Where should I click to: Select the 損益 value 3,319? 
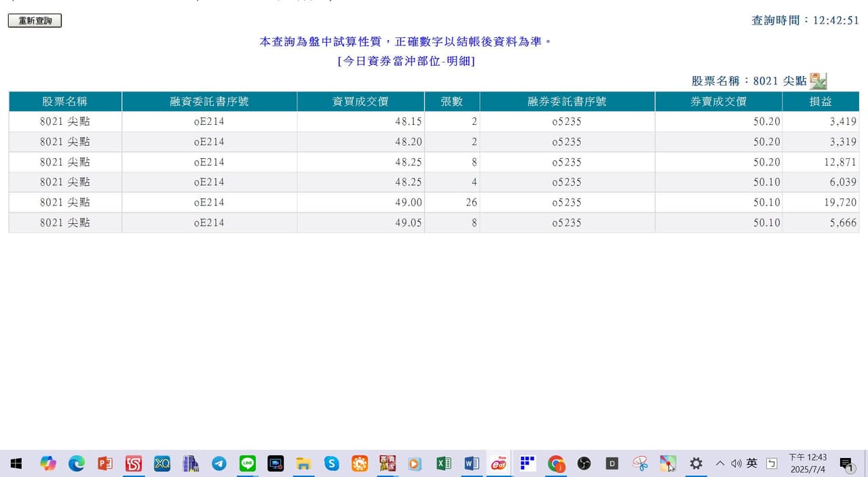(820, 142)
